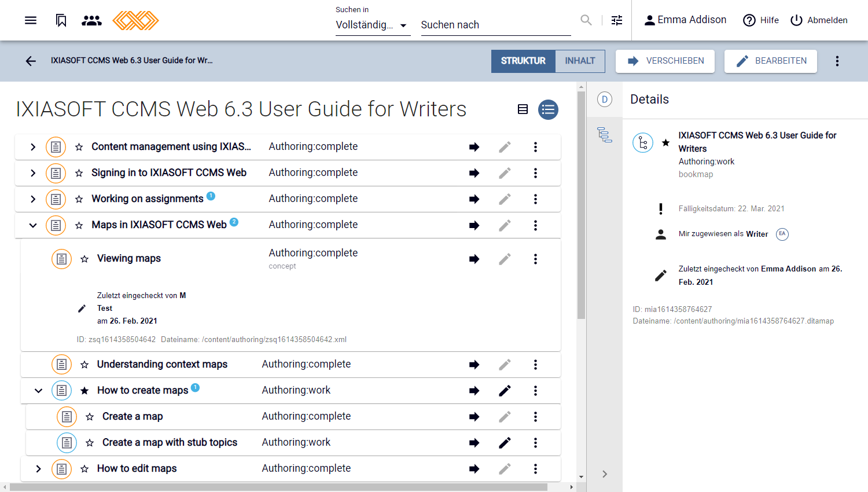The height and width of the screenshot is (492, 868).
Task: Favorite the Create a map topic
Action: click(x=90, y=417)
